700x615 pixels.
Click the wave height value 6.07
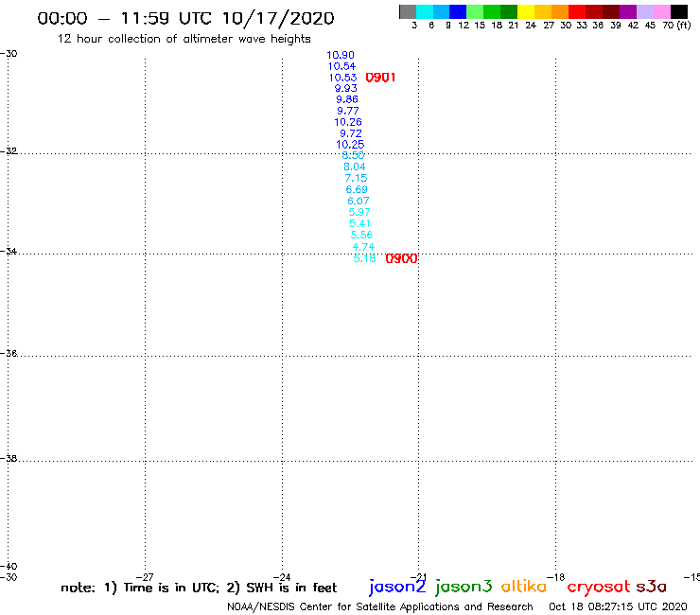point(358,201)
